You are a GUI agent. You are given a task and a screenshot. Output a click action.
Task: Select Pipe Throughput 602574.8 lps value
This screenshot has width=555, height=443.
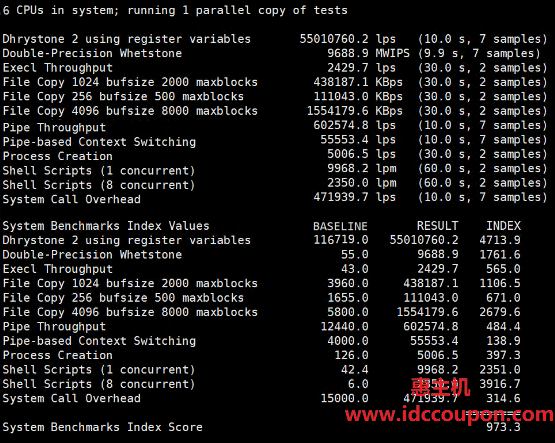click(x=354, y=125)
